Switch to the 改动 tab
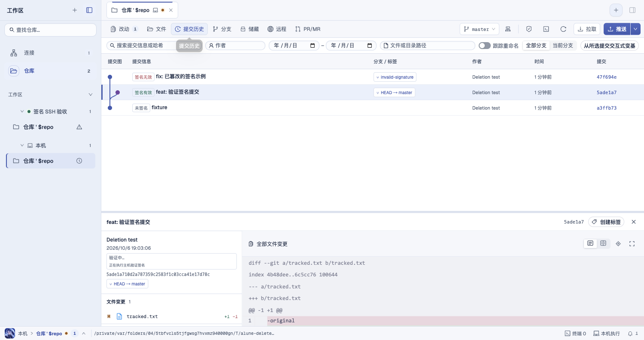644x340 pixels. (x=124, y=29)
